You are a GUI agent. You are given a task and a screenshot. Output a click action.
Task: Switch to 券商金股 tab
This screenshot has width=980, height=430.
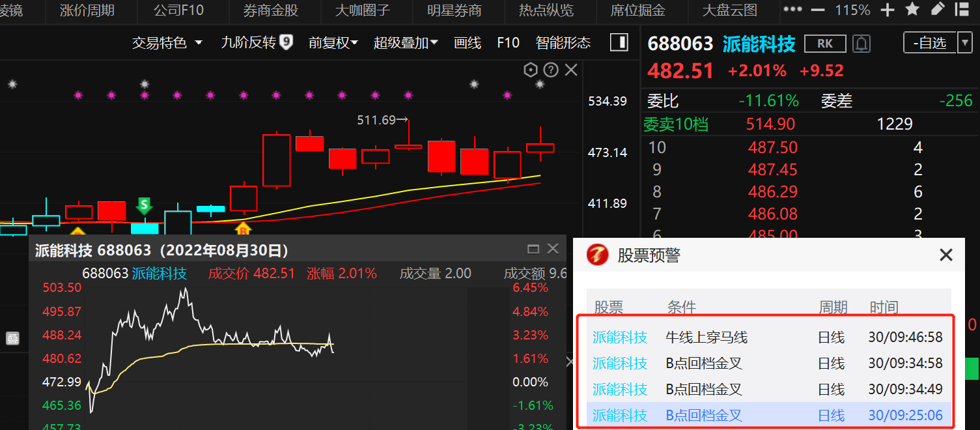pyautogui.click(x=271, y=10)
